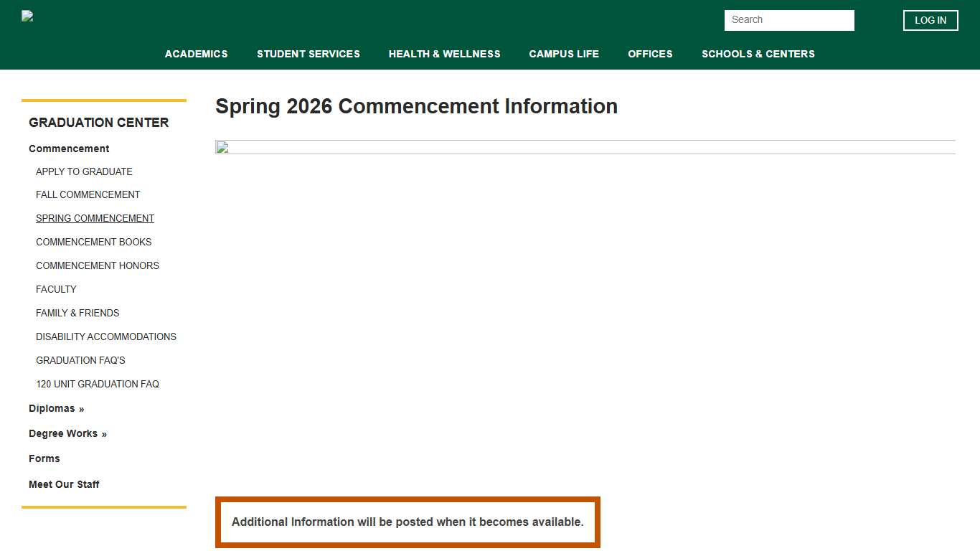Expand the Commencement navigation group

click(x=68, y=149)
